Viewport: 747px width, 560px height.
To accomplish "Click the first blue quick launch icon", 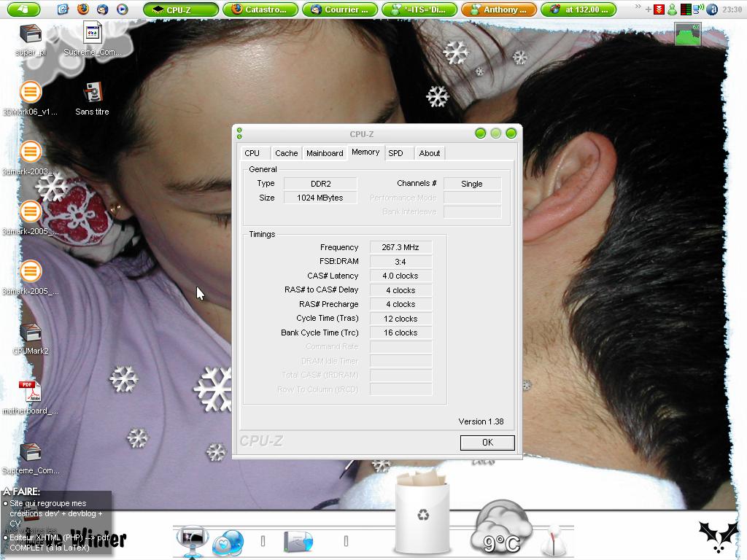I will tap(63, 9).
